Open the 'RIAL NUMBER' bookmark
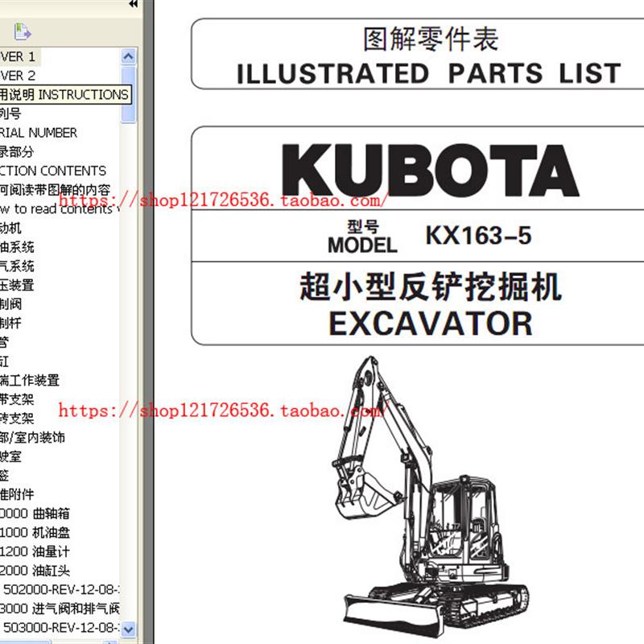644x644 pixels. 39,133
